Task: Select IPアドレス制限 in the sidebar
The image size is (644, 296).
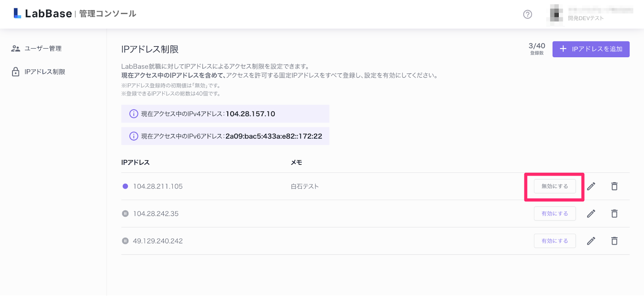Action: point(44,72)
